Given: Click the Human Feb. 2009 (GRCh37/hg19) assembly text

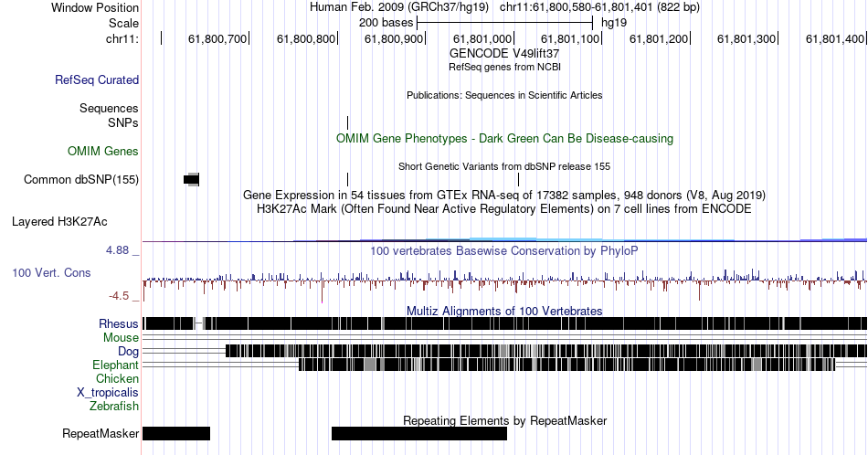Looking at the screenshot, I should click(399, 7).
